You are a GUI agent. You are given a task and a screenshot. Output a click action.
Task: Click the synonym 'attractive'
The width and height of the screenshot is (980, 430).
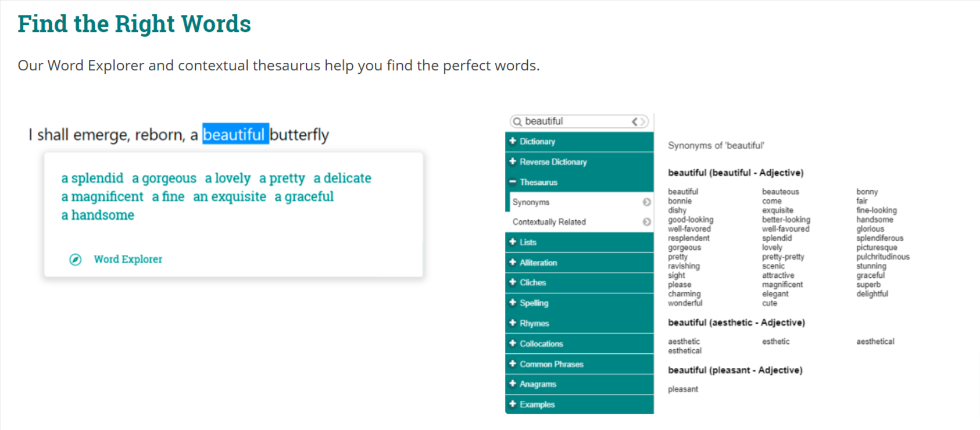pos(778,275)
